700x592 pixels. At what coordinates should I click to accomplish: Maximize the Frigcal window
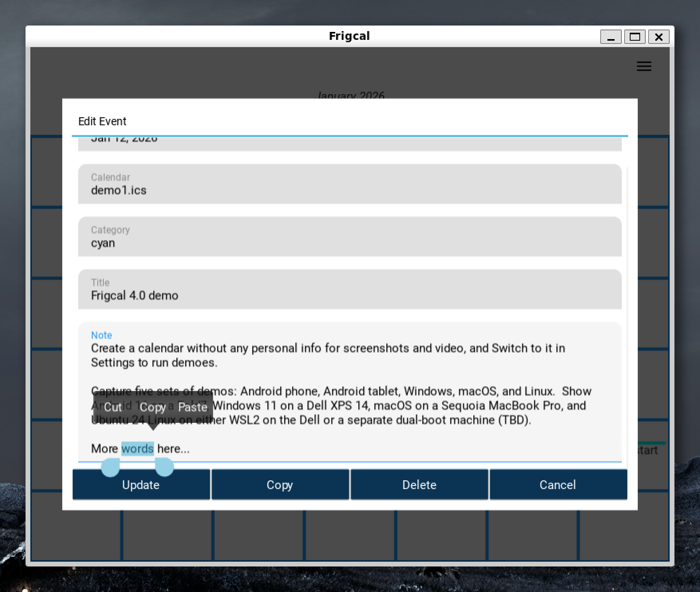click(635, 37)
